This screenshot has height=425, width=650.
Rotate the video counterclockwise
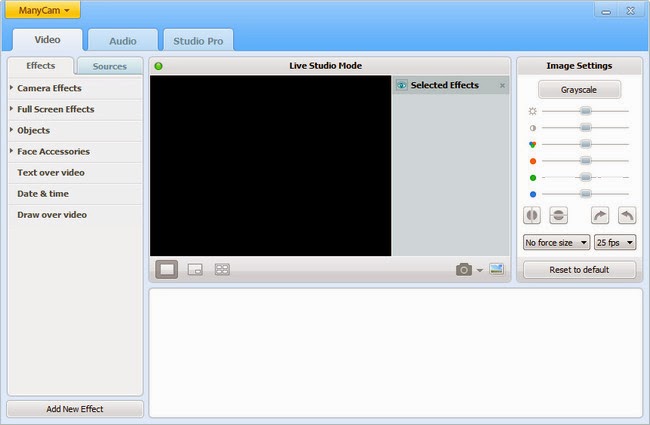[x=627, y=215]
